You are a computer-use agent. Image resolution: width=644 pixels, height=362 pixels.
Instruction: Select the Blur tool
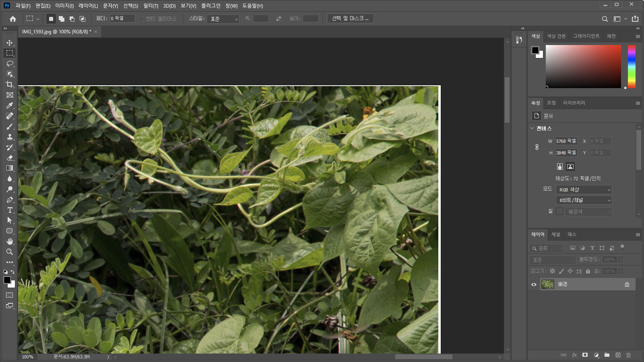point(10,179)
